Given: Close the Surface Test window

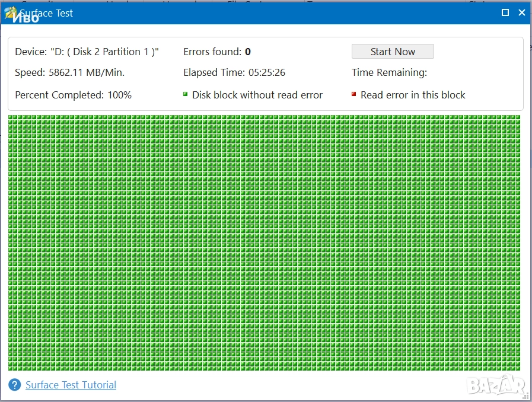Looking at the screenshot, I should [x=522, y=12].
